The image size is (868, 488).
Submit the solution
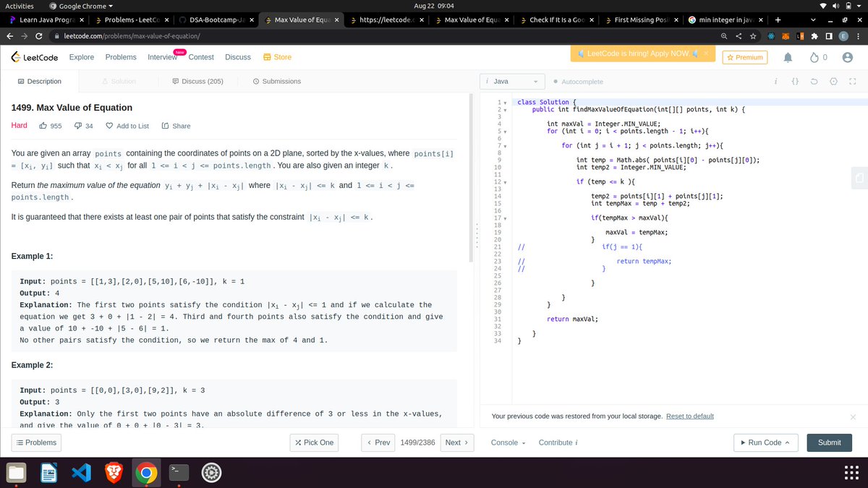click(829, 442)
